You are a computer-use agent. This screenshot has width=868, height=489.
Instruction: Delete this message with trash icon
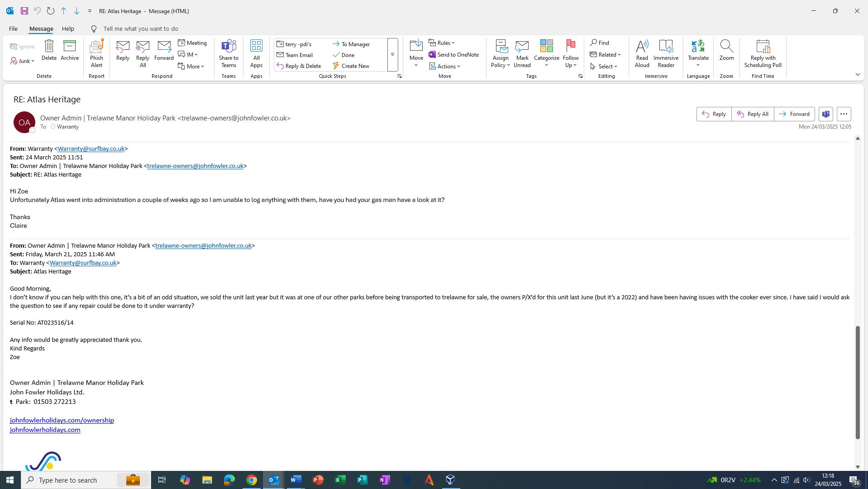click(49, 50)
